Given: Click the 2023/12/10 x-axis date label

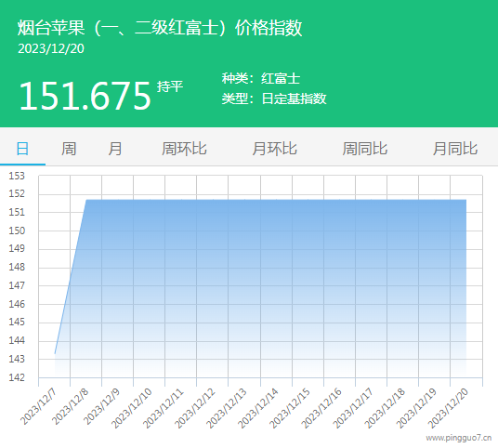Looking at the screenshot, I should point(132,408).
